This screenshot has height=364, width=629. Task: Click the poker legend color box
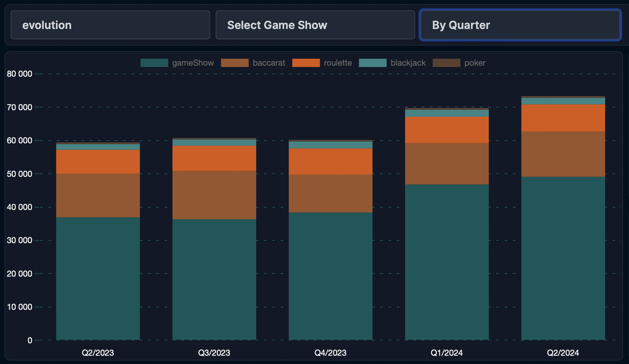(x=446, y=63)
